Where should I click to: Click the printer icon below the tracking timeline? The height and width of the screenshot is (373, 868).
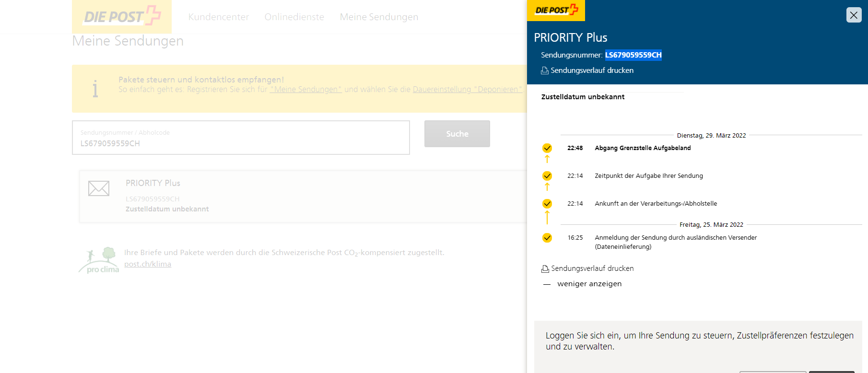click(x=545, y=269)
